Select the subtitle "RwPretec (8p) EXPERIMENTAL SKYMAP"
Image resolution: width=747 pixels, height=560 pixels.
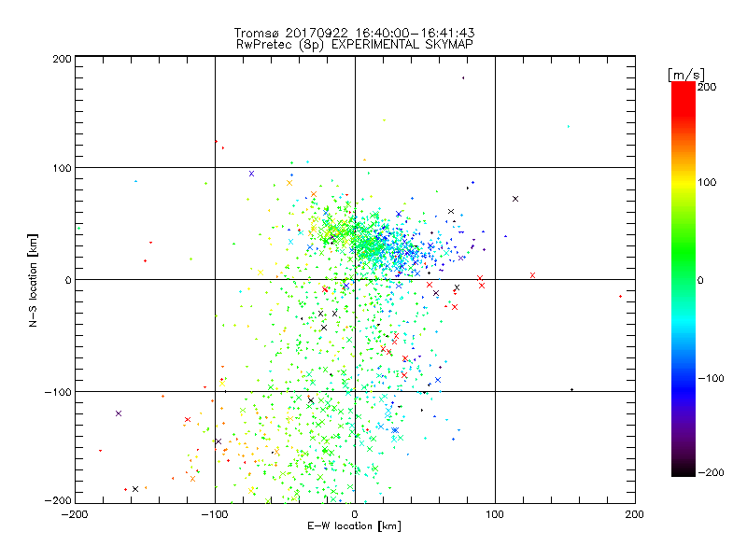[x=355, y=44]
